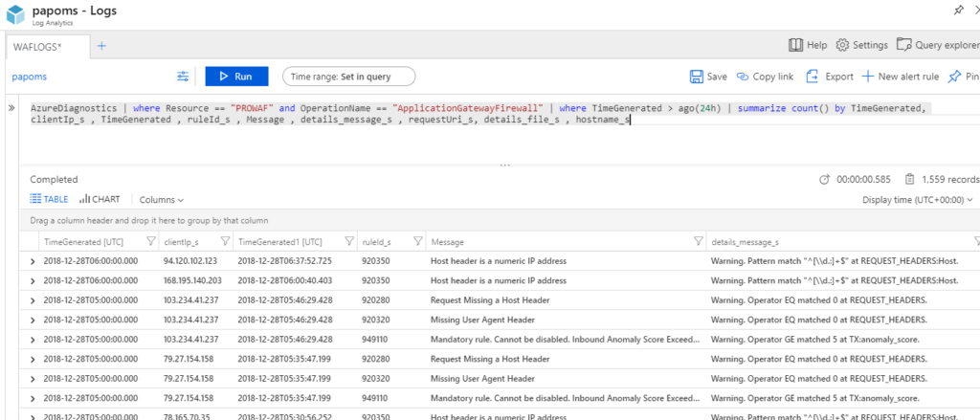Viewport: 980px width, 420px height.
Task: Filter the clientIp_s column
Action: pyautogui.click(x=225, y=241)
